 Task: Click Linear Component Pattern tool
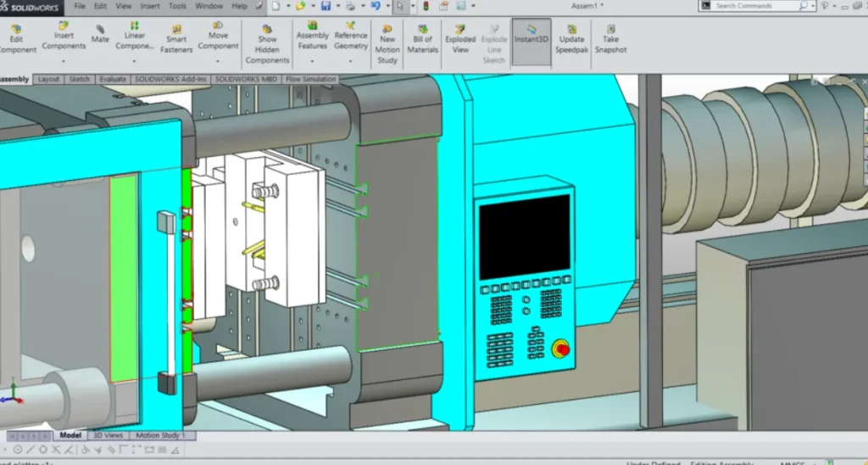click(x=135, y=36)
